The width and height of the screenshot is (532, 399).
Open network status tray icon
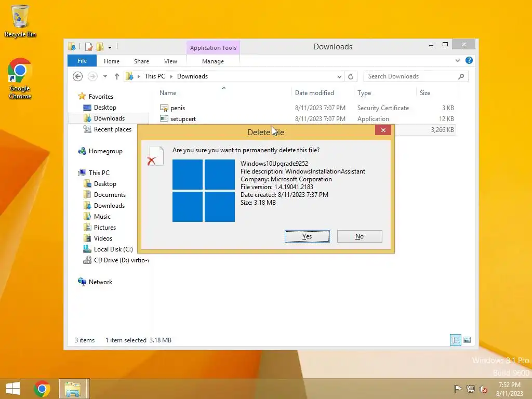[x=471, y=389]
